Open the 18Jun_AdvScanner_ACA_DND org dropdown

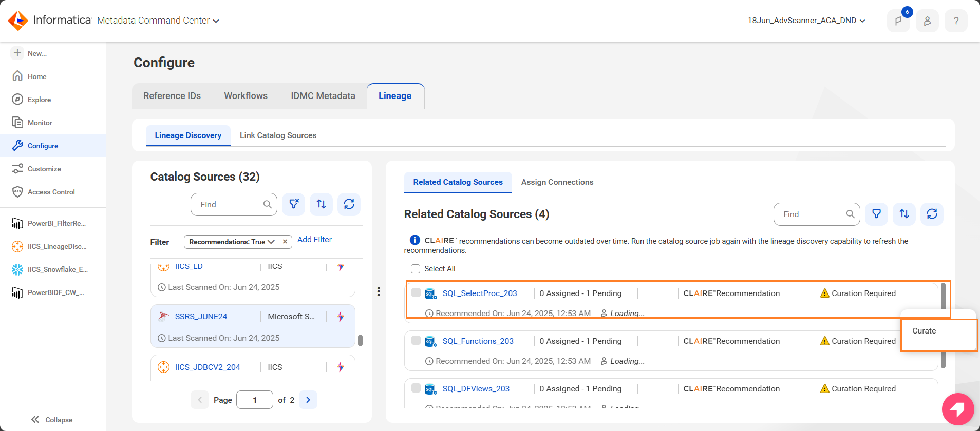[806, 21]
